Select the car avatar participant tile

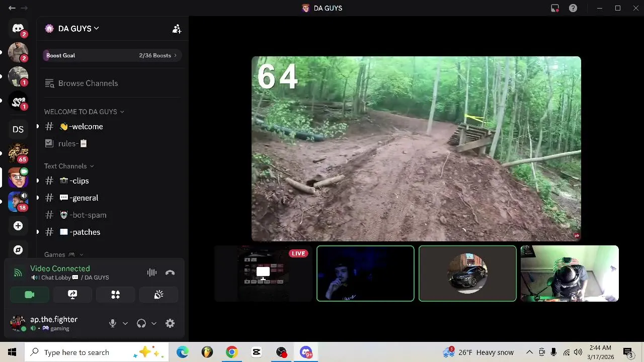coord(467,274)
